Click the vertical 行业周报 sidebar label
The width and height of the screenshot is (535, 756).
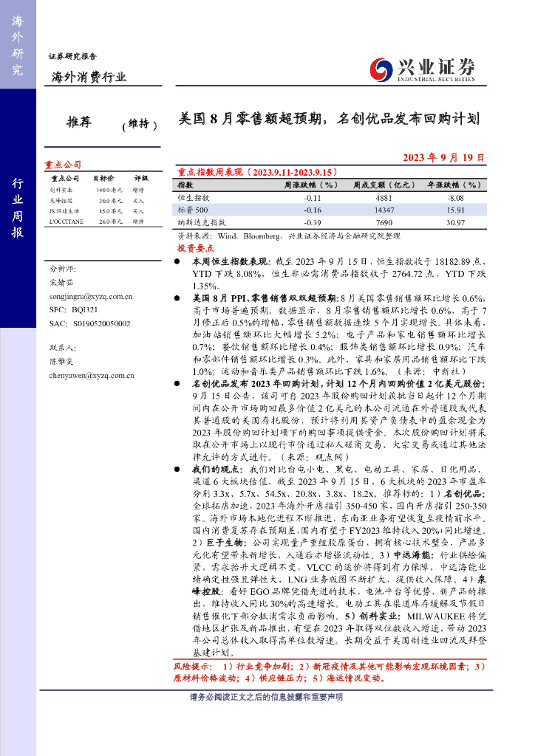coord(18,207)
